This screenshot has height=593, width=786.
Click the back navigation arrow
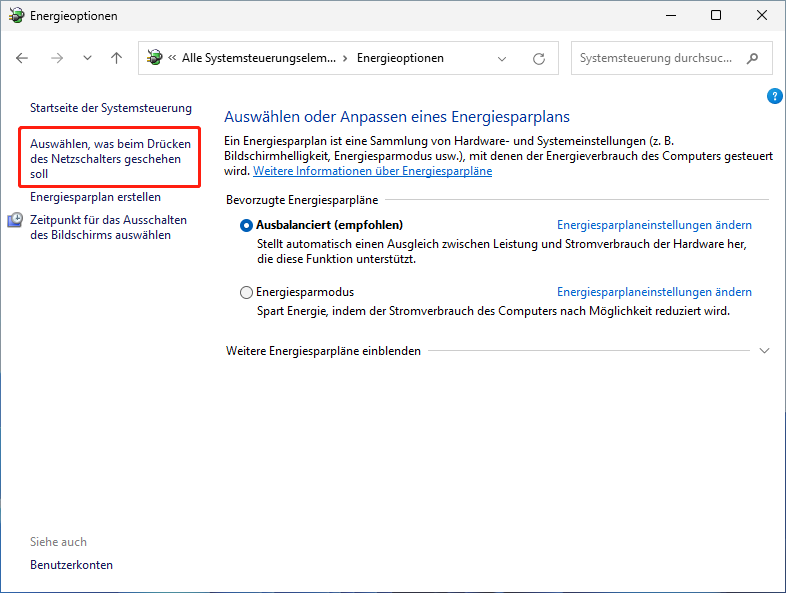[22, 58]
